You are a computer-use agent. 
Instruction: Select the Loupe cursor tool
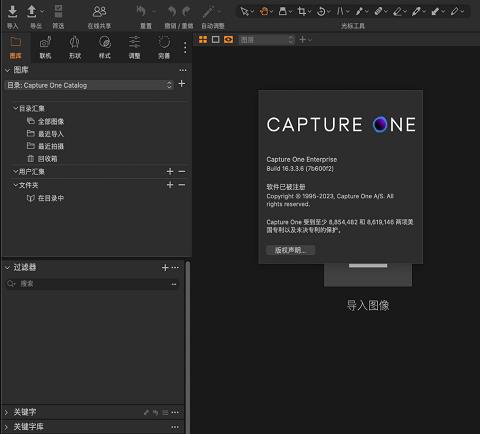coord(283,12)
